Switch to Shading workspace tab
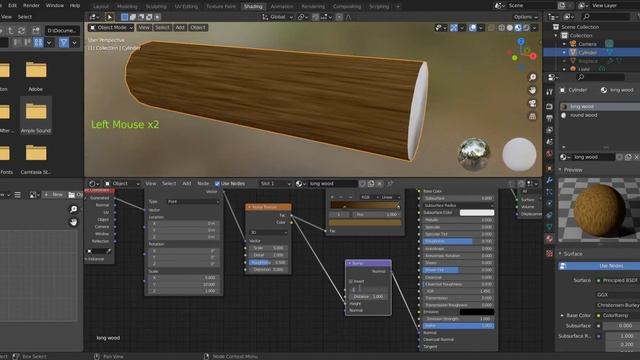640x360 pixels. coord(253,6)
